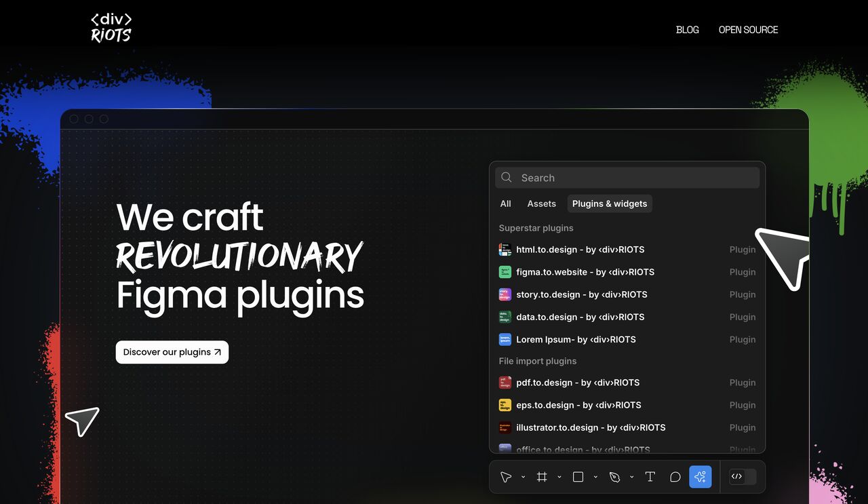Click Lorem Ipsum plugin icon

(505, 339)
